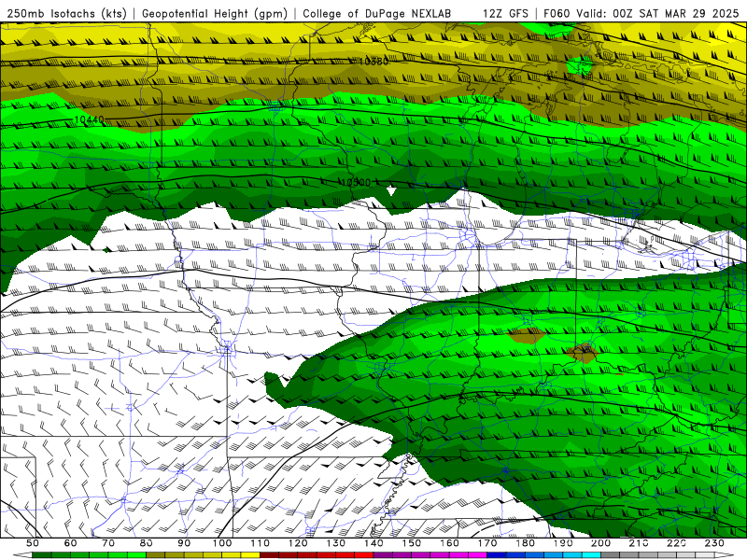Click the 10500 height contour label

(x=356, y=182)
